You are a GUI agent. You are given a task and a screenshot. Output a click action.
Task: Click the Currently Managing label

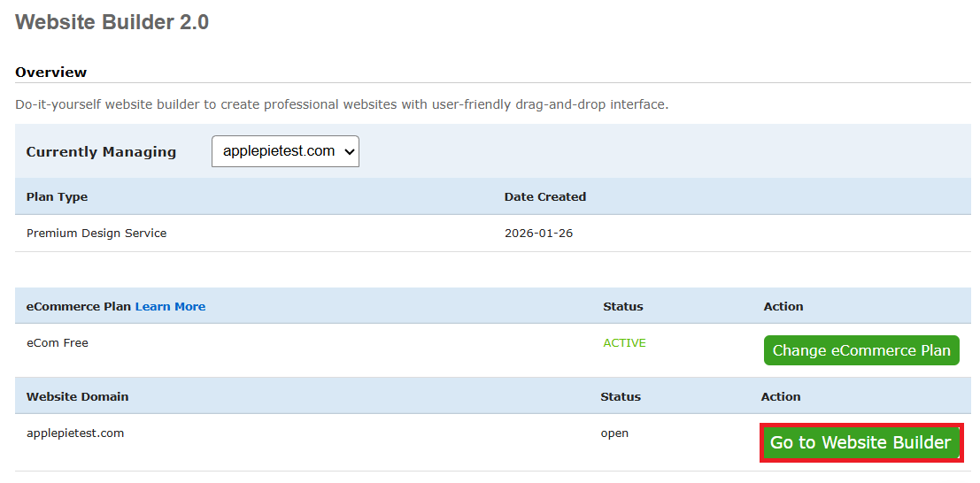[101, 151]
